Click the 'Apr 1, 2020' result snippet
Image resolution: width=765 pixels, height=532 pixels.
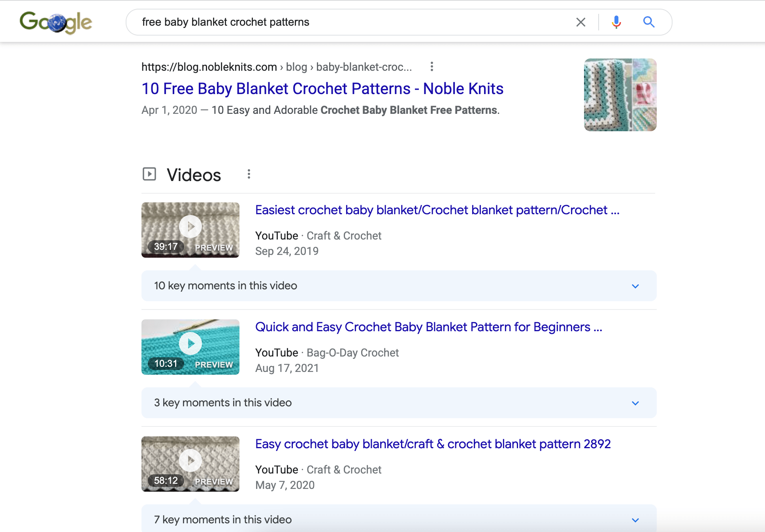[320, 110]
